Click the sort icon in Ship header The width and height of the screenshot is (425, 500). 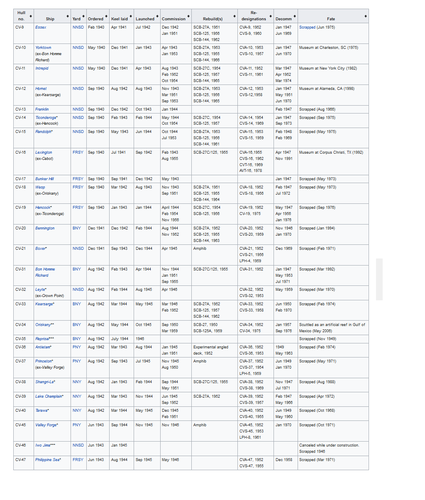click(68, 16)
